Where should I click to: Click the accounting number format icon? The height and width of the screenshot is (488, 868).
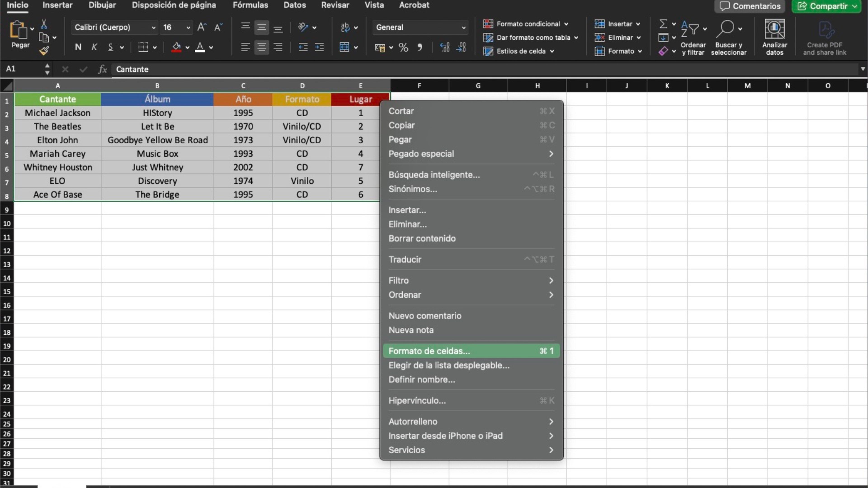(380, 47)
